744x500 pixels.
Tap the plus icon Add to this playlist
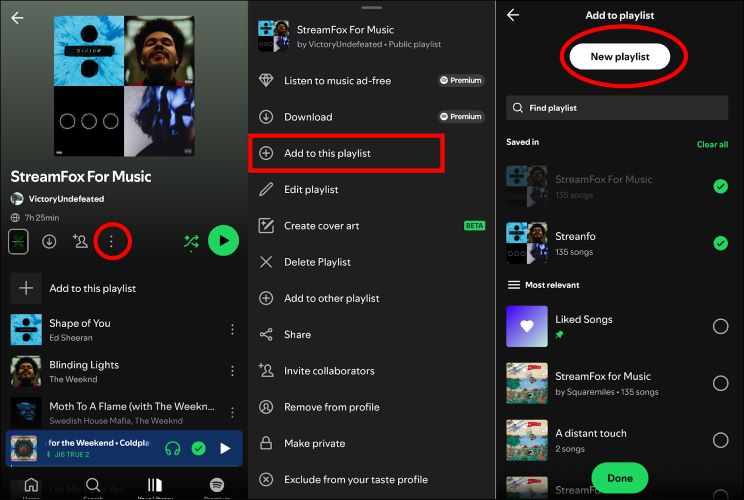(26, 288)
